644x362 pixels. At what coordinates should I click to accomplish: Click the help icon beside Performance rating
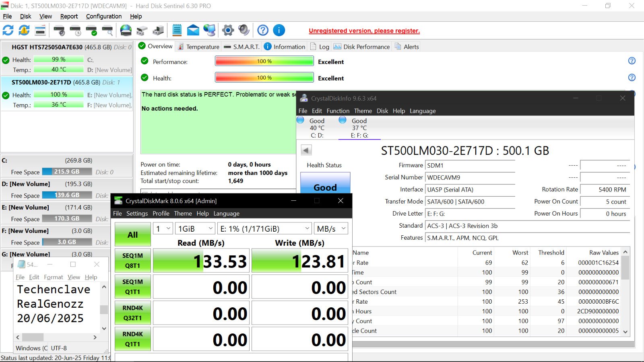coord(632,61)
